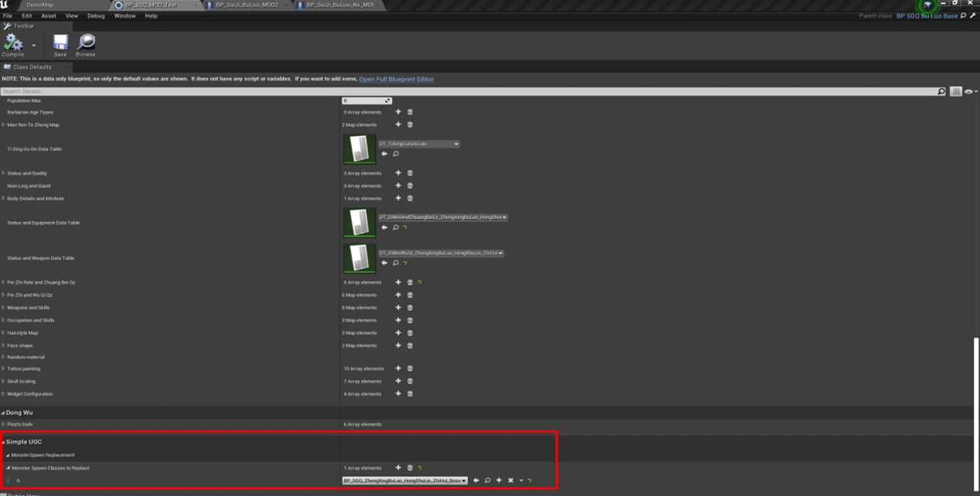Expand the Random material row

[x=3, y=357]
